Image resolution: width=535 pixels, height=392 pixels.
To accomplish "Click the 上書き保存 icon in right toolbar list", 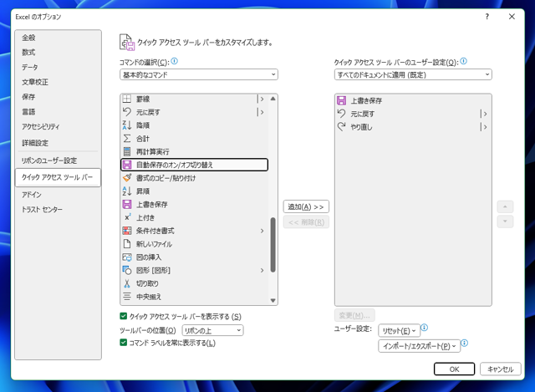I will pos(342,100).
